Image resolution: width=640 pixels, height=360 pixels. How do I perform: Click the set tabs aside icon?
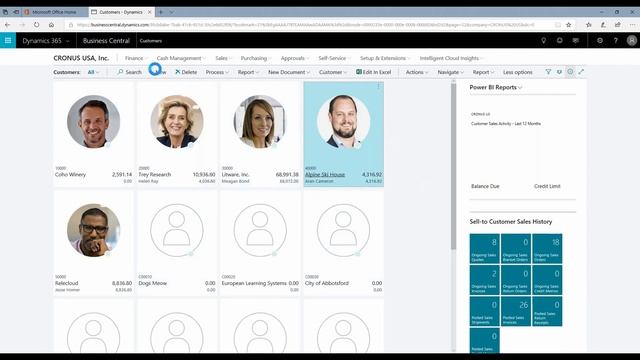(x=16, y=12)
